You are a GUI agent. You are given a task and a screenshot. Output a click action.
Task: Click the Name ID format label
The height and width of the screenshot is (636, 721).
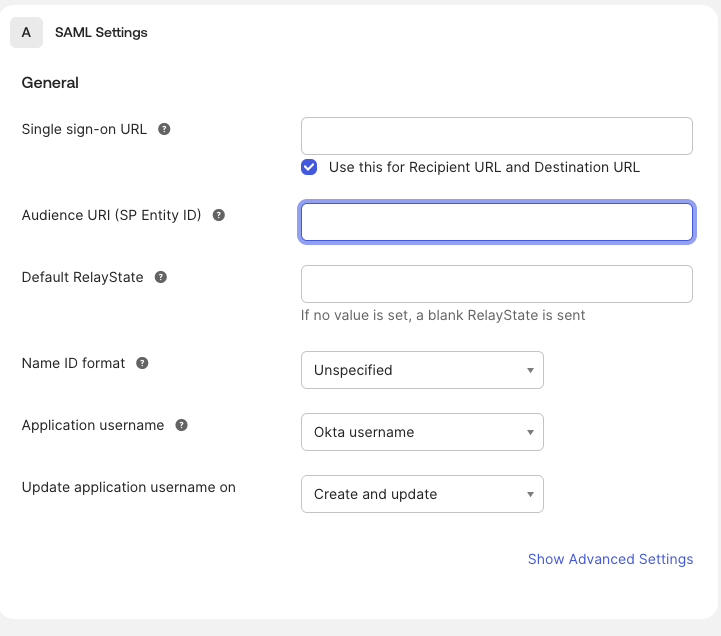73,363
